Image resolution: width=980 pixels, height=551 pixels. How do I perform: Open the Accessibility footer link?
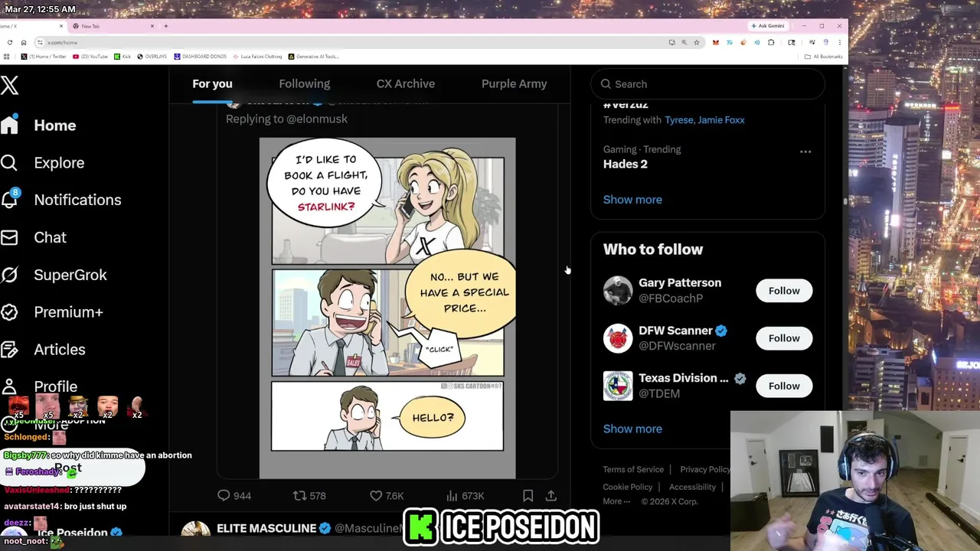[x=692, y=487]
